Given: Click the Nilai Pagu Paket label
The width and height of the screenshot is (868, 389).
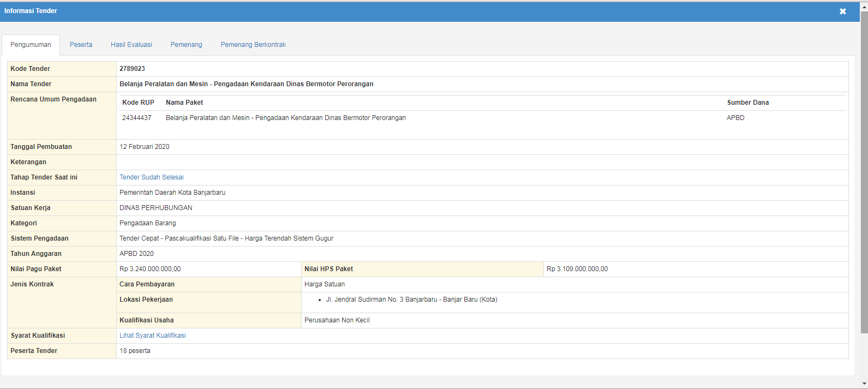Looking at the screenshot, I should pos(36,269).
